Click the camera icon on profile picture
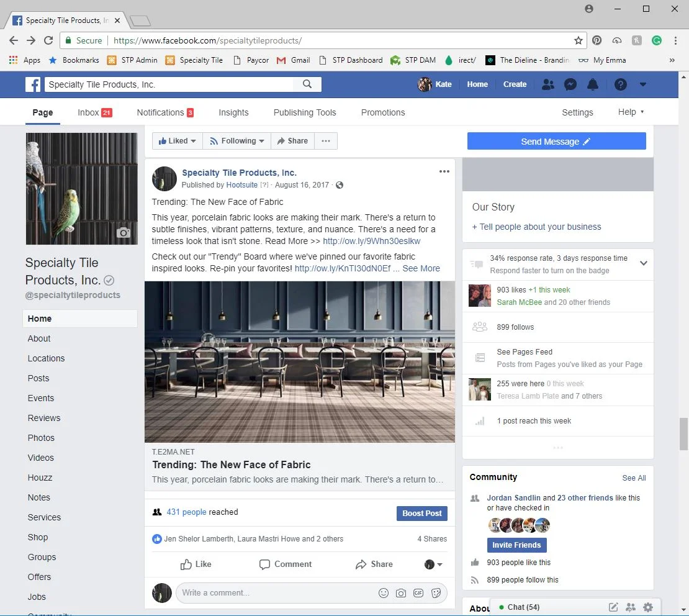The width and height of the screenshot is (689, 616). point(124,233)
